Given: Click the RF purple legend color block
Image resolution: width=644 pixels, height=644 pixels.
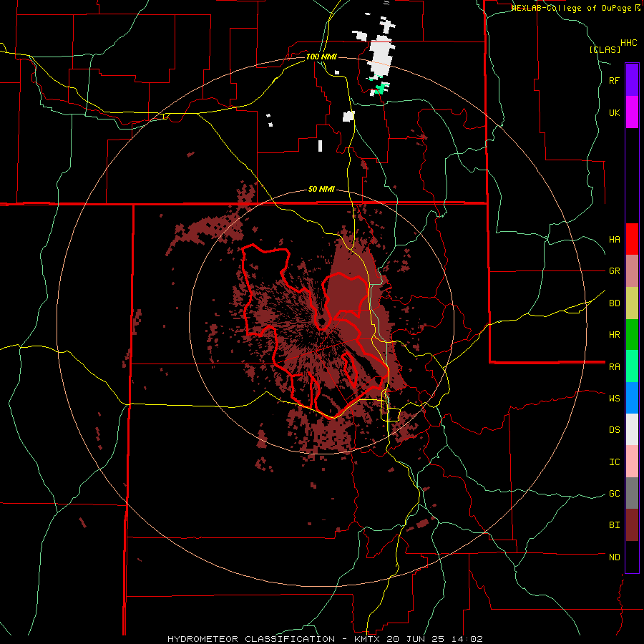Looking at the screenshot, I should (x=632, y=79).
